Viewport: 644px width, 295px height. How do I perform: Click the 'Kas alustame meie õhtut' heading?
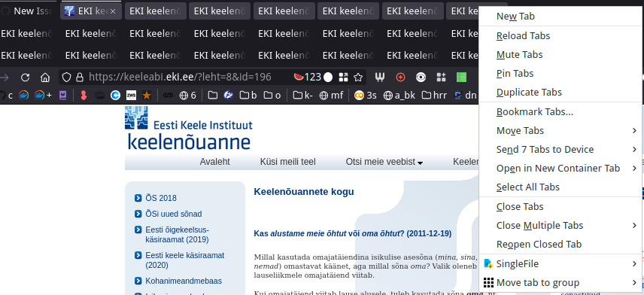(x=353, y=234)
